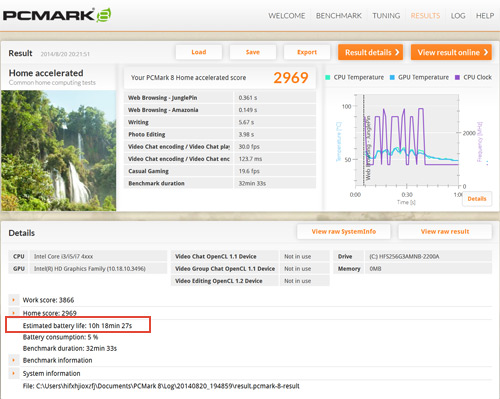Click the PCMark 8 logo
The image size is (500, 399).
[x=57, y=15]
